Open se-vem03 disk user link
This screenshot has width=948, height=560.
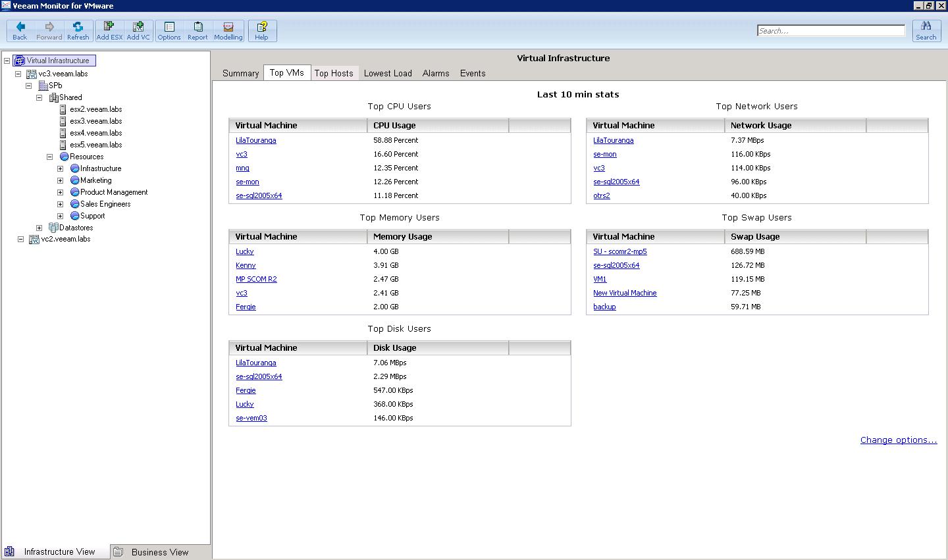pyautogui.click(x=251, y=418)
